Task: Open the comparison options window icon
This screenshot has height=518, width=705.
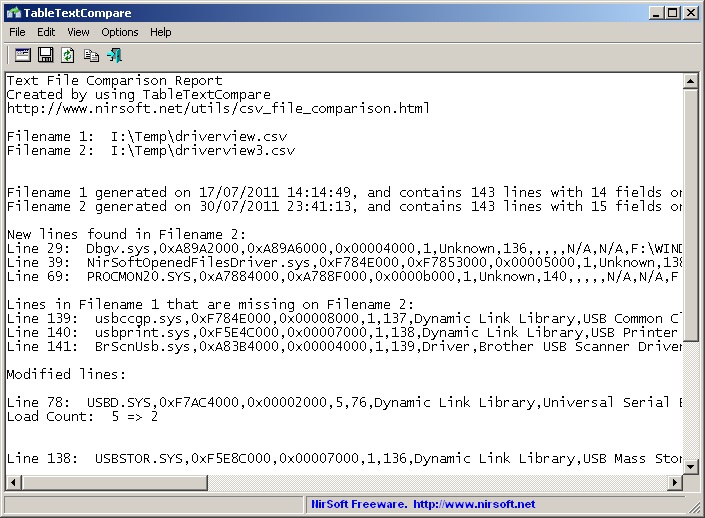Action: 21,55
